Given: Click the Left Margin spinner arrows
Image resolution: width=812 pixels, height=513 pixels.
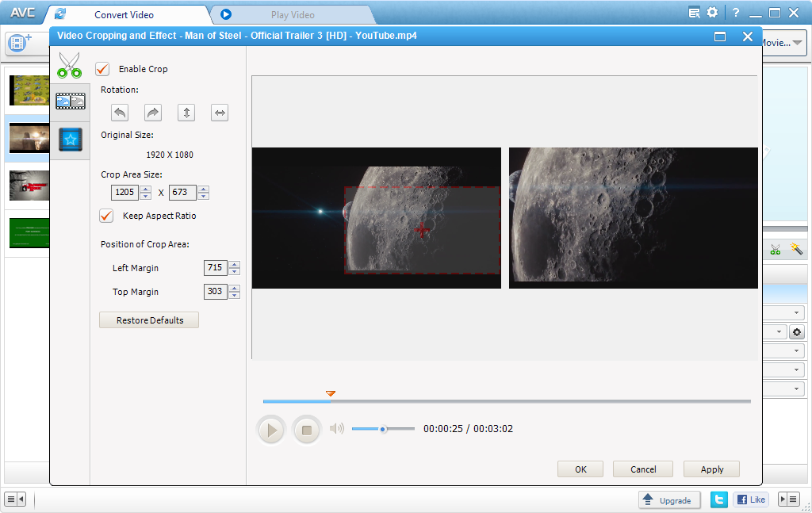Looking at the screenshot, I should click(235, 268).
